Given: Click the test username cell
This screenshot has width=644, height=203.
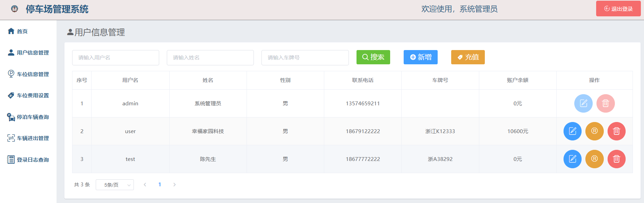Looking at the screenshot, I should [130, 159].
